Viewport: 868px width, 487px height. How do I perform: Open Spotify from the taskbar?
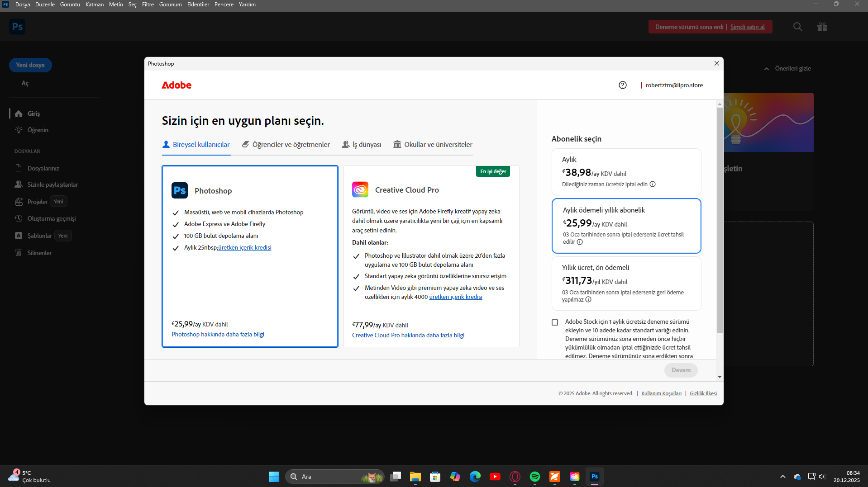534,477
